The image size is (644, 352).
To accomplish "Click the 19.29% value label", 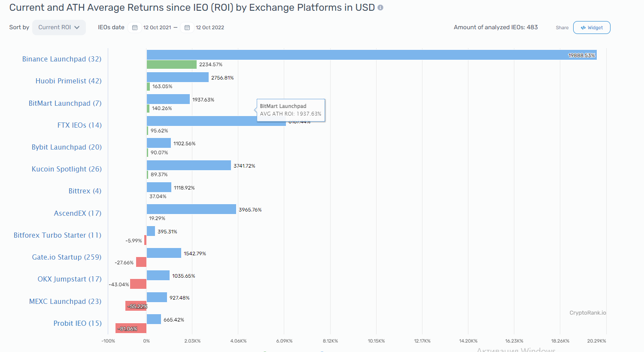I will pyautogui.click(x=157, y=218).
